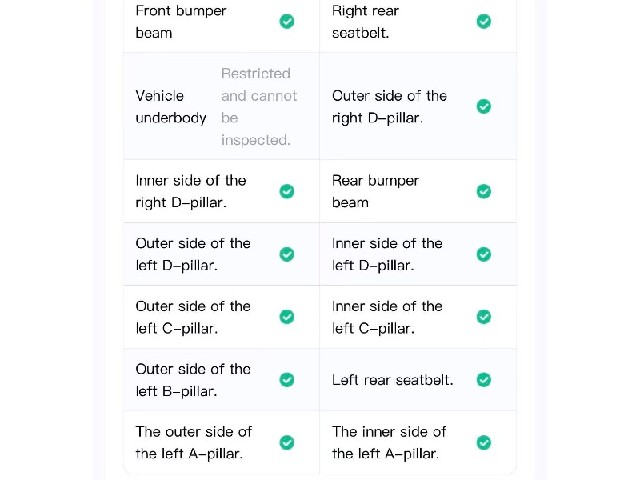The image size is (640, 480).
Task: Click the green check for Outer side of left C-pillar
Action: click(x=287, y=317)
